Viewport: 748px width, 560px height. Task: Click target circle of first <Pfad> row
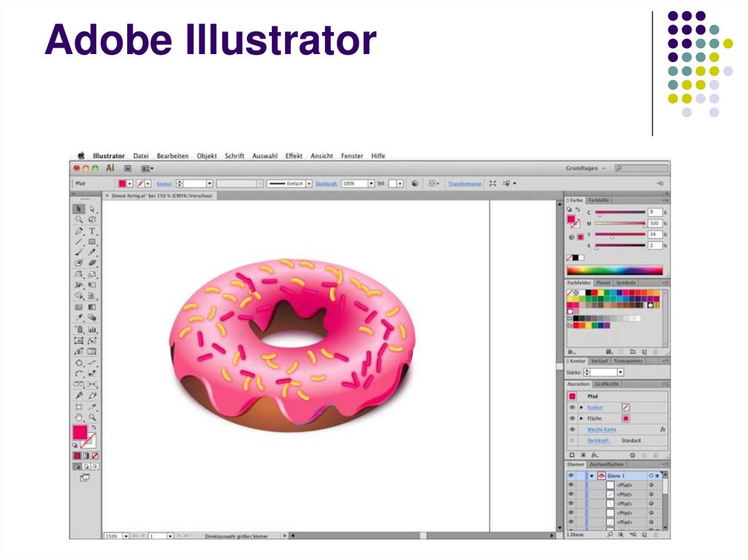651,485
